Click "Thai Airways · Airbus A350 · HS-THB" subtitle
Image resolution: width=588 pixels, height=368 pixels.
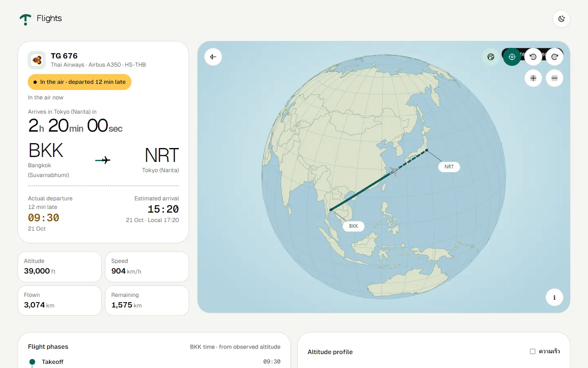[x=98, y=65]
